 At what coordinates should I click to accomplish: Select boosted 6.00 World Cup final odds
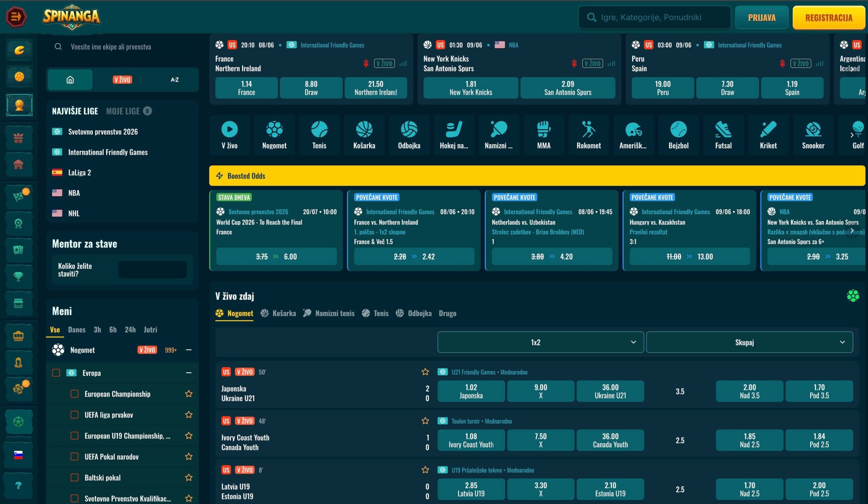coord(276,257)
